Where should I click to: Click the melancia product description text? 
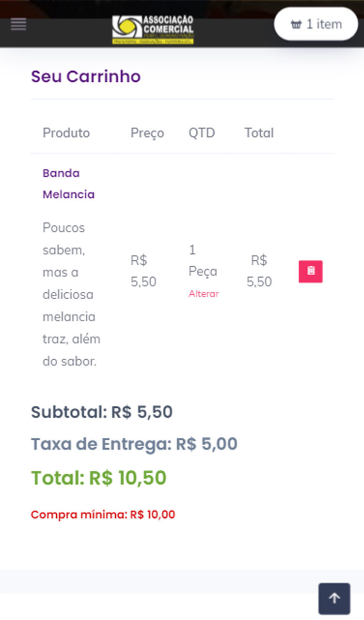(x=71, y=294)
